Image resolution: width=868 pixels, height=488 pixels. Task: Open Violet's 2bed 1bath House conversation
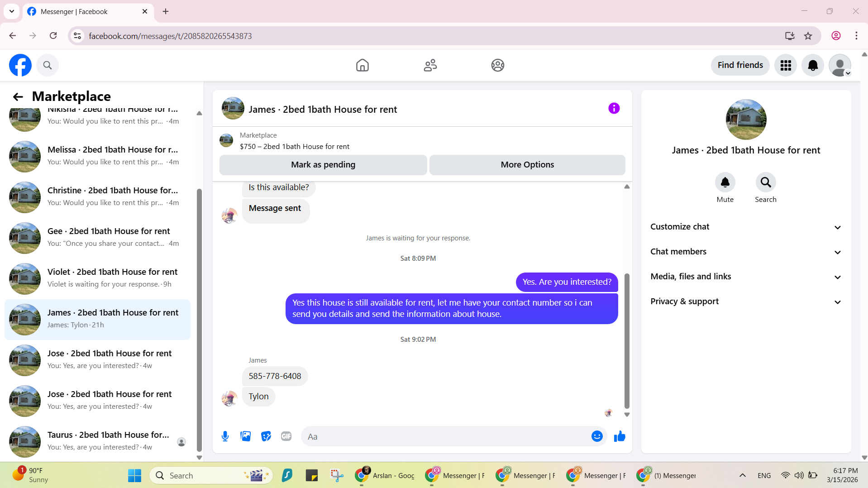(x=97, y=278)
